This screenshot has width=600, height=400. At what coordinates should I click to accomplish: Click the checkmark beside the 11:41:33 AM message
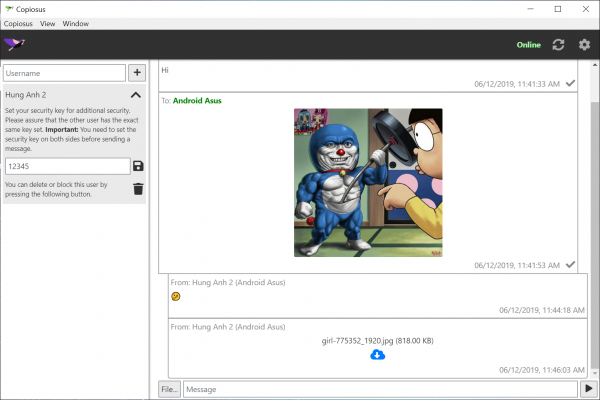tap(571, 83)
